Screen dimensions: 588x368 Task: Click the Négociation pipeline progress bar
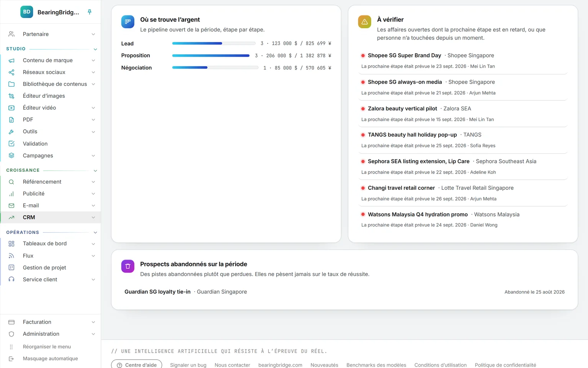point(215,67)
